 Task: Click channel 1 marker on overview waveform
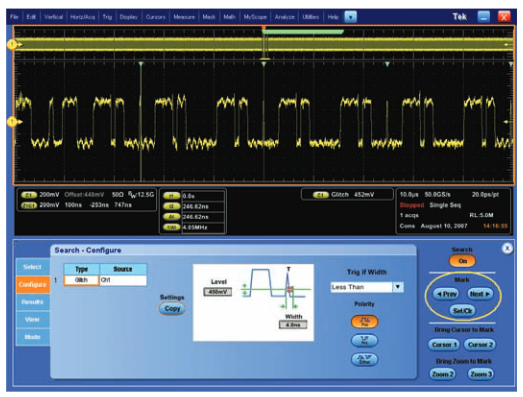(x=12, y=44)
